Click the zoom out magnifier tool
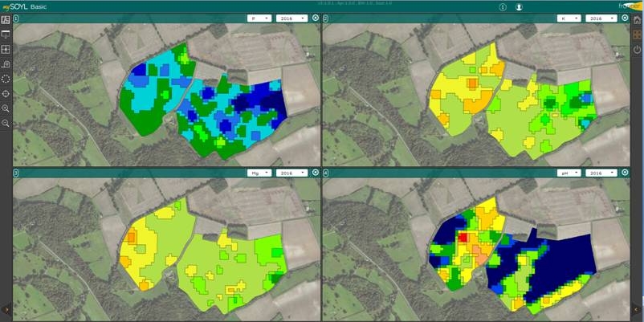This screenshot has height=322, width=644. pos(6,123)
